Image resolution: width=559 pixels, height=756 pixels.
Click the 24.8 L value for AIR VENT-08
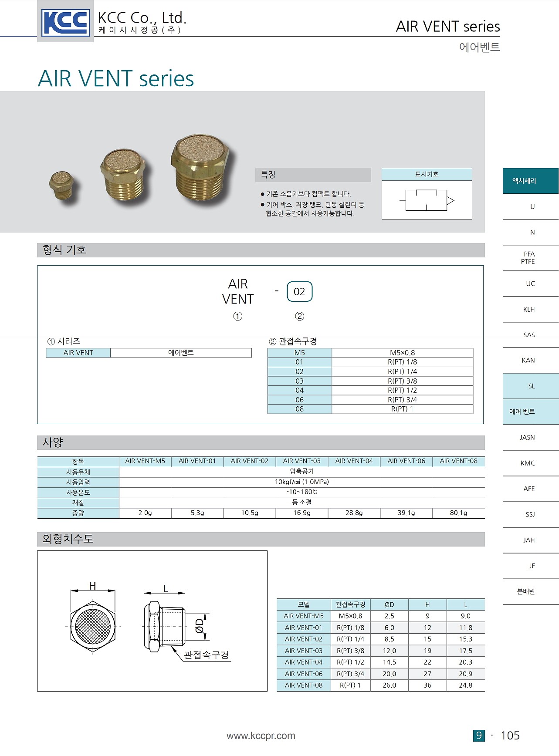(x=465, y=685)
